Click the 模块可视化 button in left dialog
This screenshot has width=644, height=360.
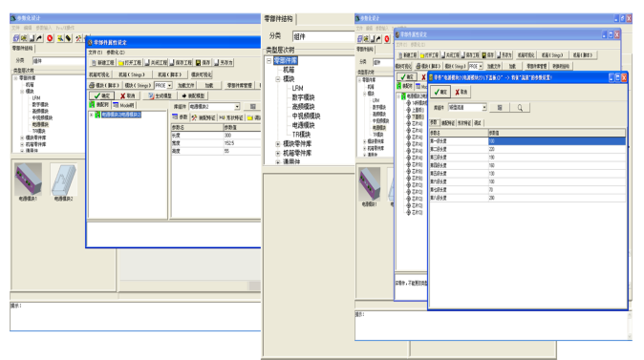coord(202,74)
